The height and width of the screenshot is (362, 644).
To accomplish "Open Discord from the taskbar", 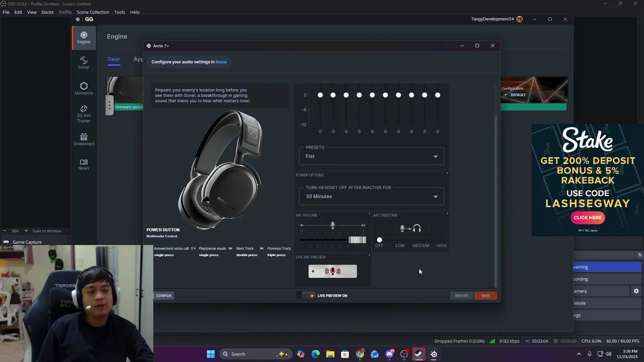I will coord(389,354).
